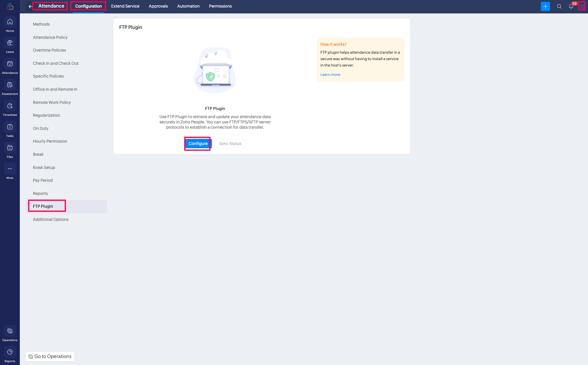588x365 pixels.
Task: Select Additional Options menu entry
Action: point(51,219)
